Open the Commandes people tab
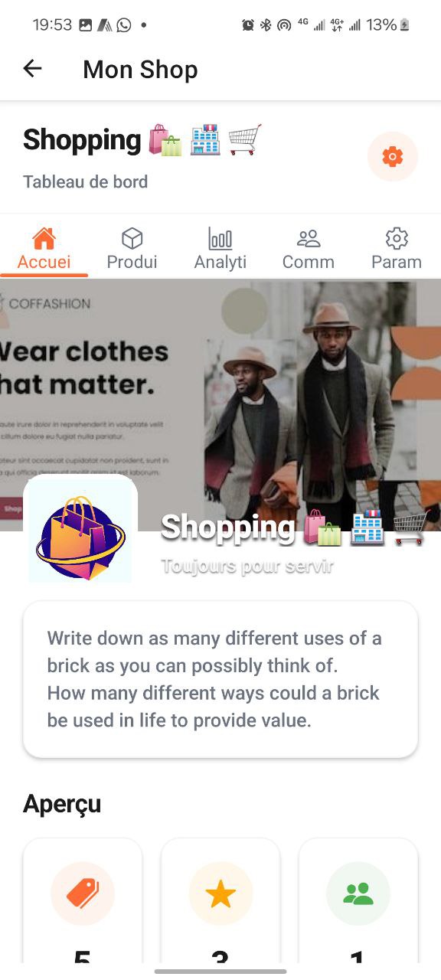441x980 pixels. [309, 249]
